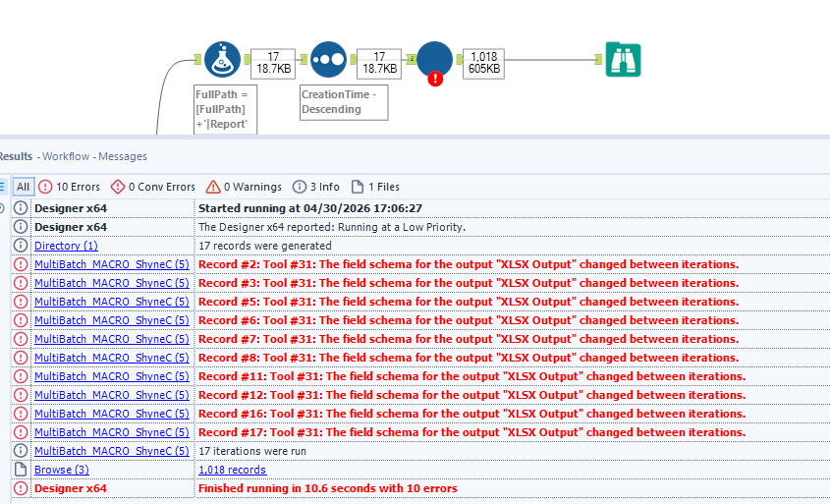Select the Record #2 schema changed error message
Viewport: 830px width, 504px height.
coord(469,264)
